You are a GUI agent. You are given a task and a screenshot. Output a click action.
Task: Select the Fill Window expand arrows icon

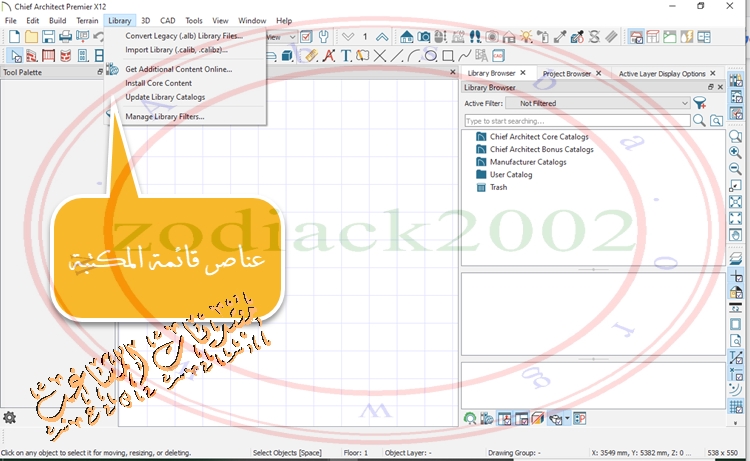tap(735, 218)
